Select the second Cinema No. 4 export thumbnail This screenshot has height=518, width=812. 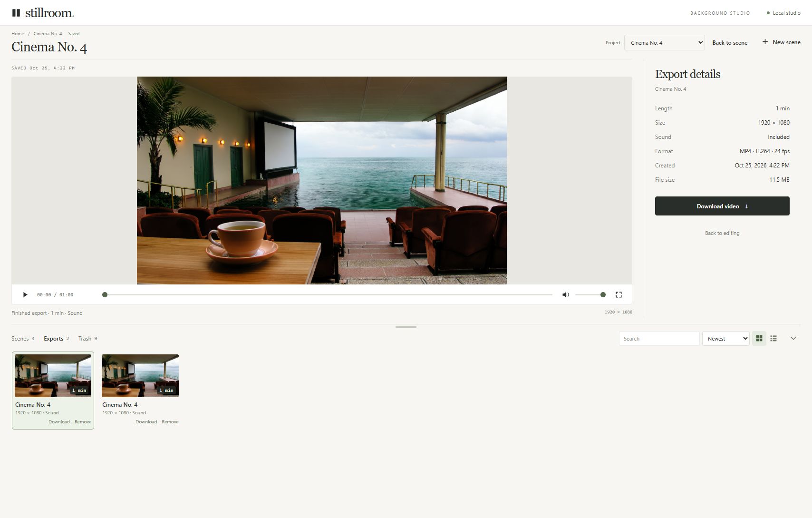click(140, 376)
